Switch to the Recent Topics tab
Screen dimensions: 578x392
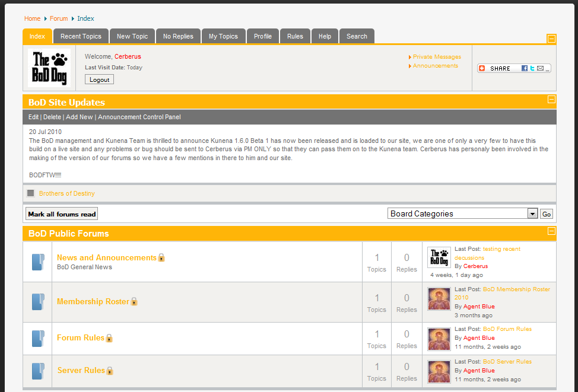coord(81,36)
